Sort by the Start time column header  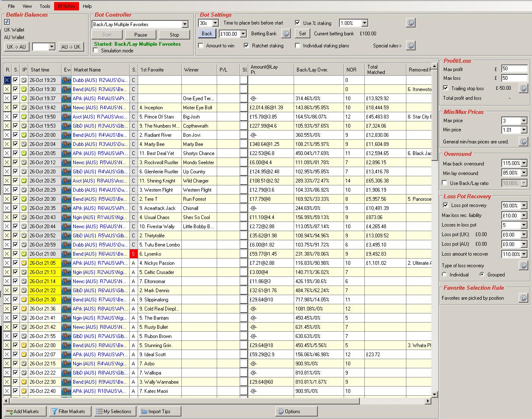tap(45, 70)
